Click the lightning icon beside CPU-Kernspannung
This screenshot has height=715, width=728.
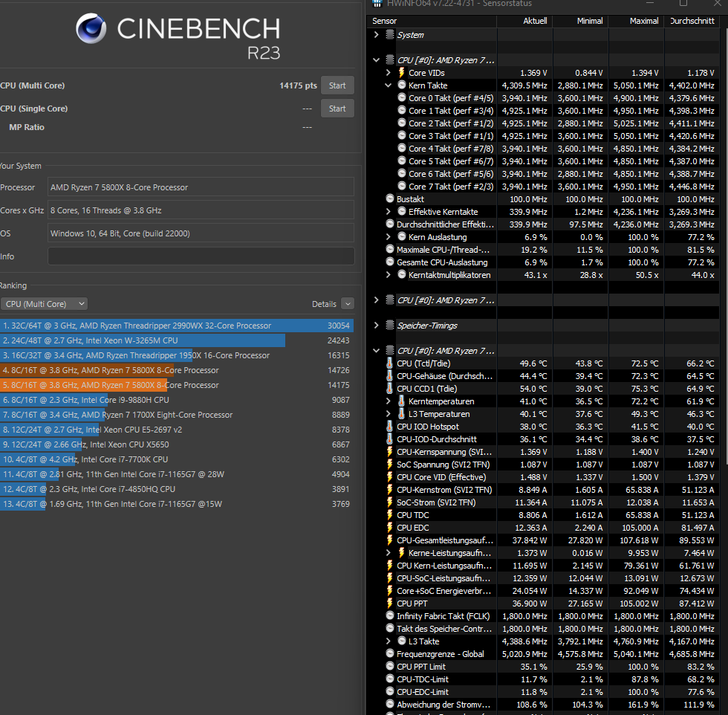coord(390,452)
